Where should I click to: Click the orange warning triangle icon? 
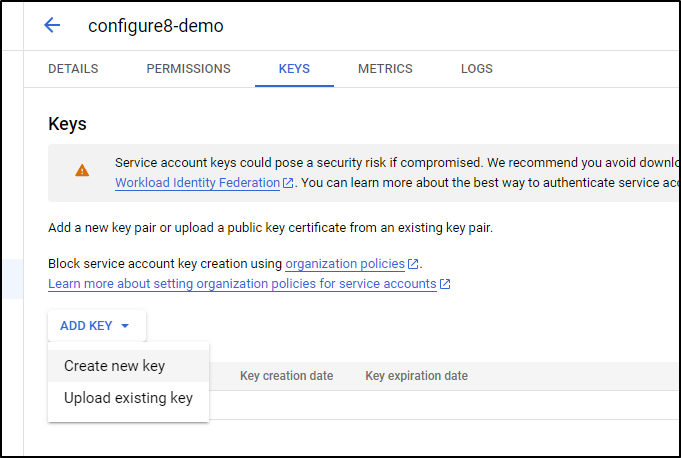(x=82, y=171)
